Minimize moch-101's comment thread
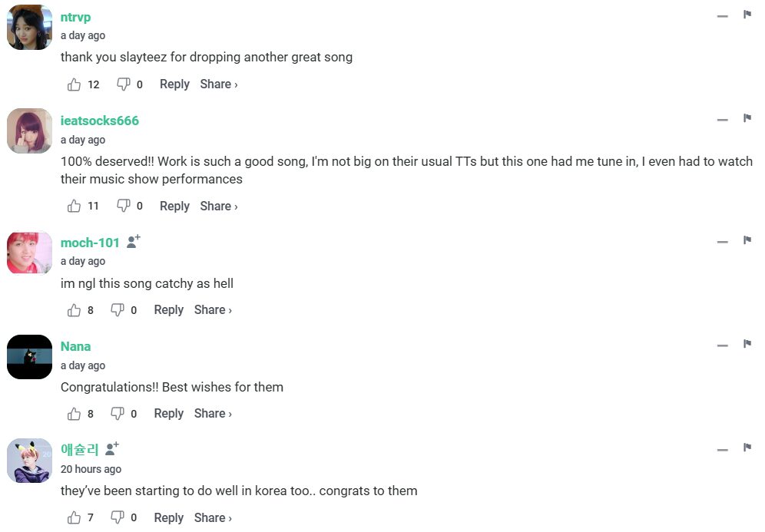 (x=722, y=242)
